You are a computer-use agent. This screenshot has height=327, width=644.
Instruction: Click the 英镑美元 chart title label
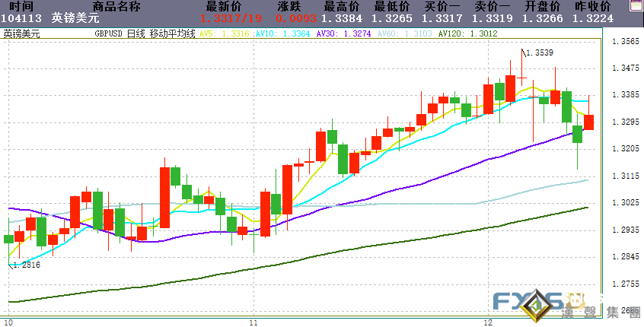(22, 33)
